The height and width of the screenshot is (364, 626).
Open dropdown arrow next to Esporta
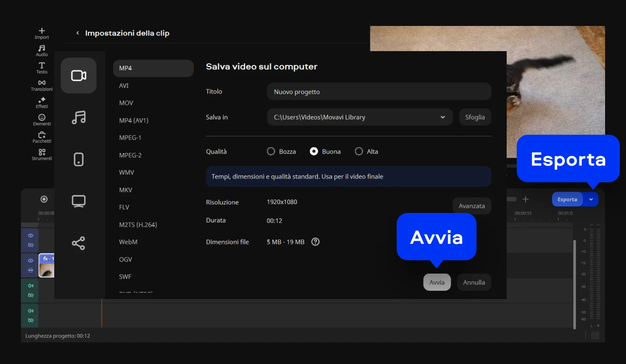click(x=591, y=199)
